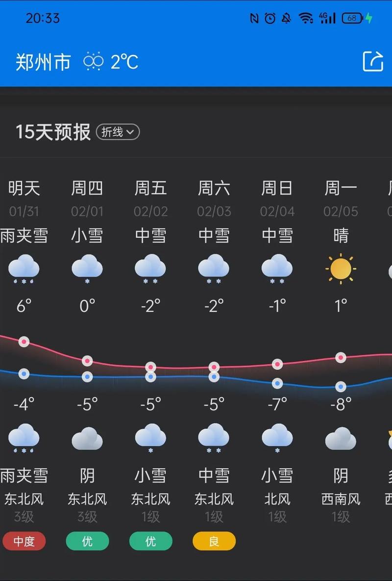Open the 折线 chart style dropdown
The image size is (392, 581).
tap(118, 132)
